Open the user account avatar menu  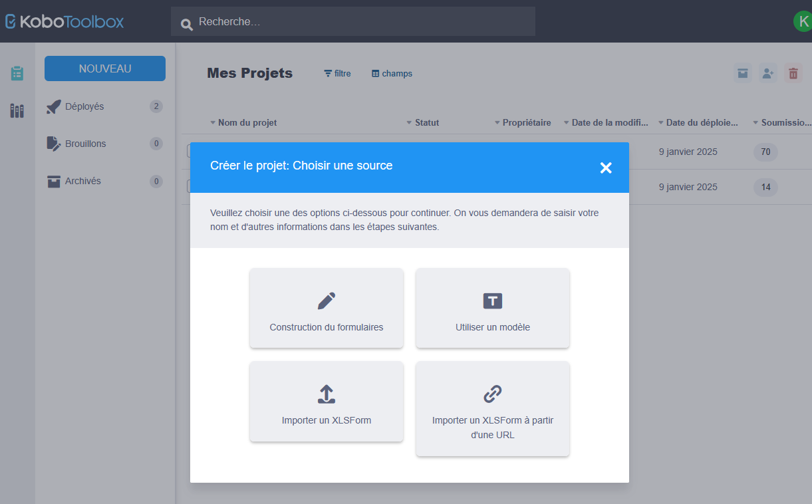803,21
